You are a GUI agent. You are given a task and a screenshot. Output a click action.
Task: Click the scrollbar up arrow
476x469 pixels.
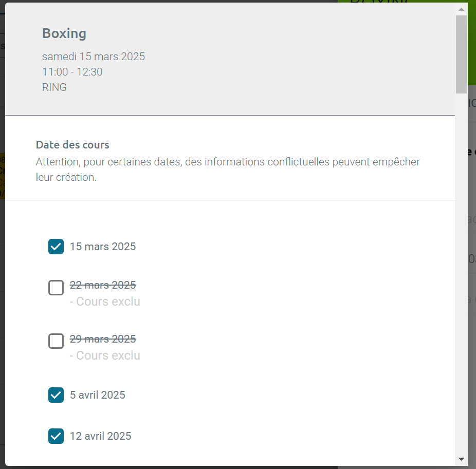click(461, 9)
